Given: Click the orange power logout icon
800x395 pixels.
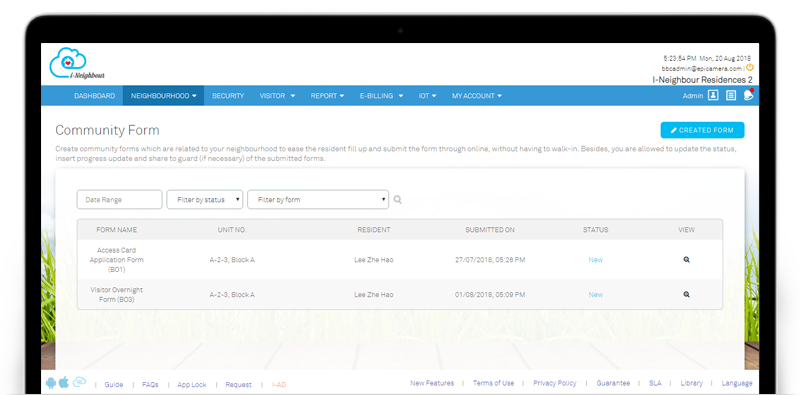Looking at the screenshot, I should [749, 67].
